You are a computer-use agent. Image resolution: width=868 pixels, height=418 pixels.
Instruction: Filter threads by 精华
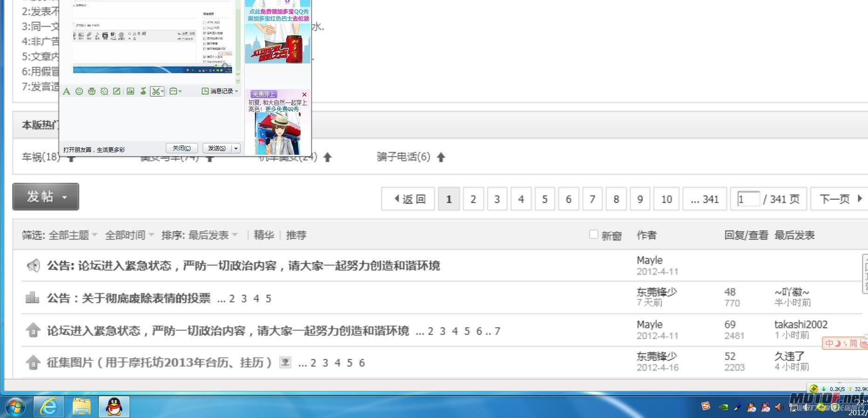264,235
